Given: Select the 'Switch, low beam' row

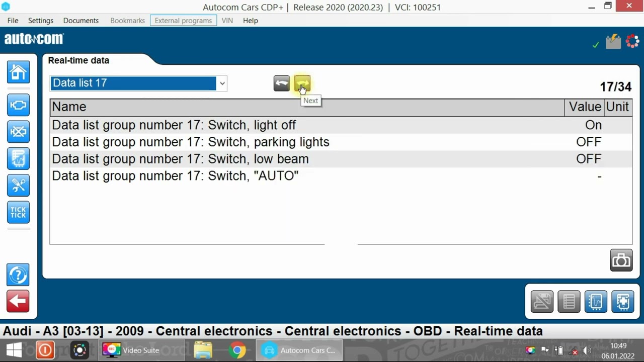Looking at the screenshot, I should 341,159.
